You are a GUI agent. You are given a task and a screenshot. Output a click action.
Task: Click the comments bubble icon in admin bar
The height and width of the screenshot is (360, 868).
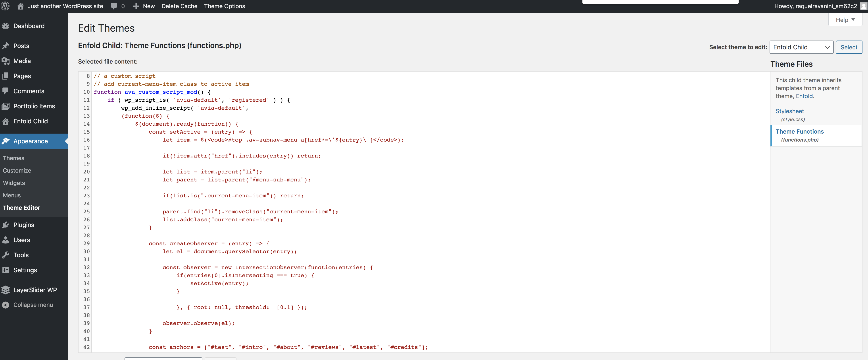114,6
